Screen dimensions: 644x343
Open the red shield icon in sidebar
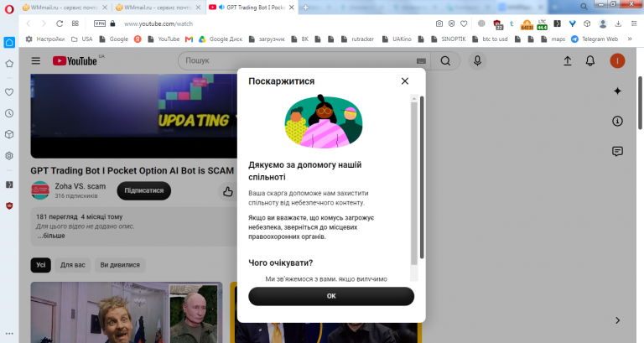[9, 205]
